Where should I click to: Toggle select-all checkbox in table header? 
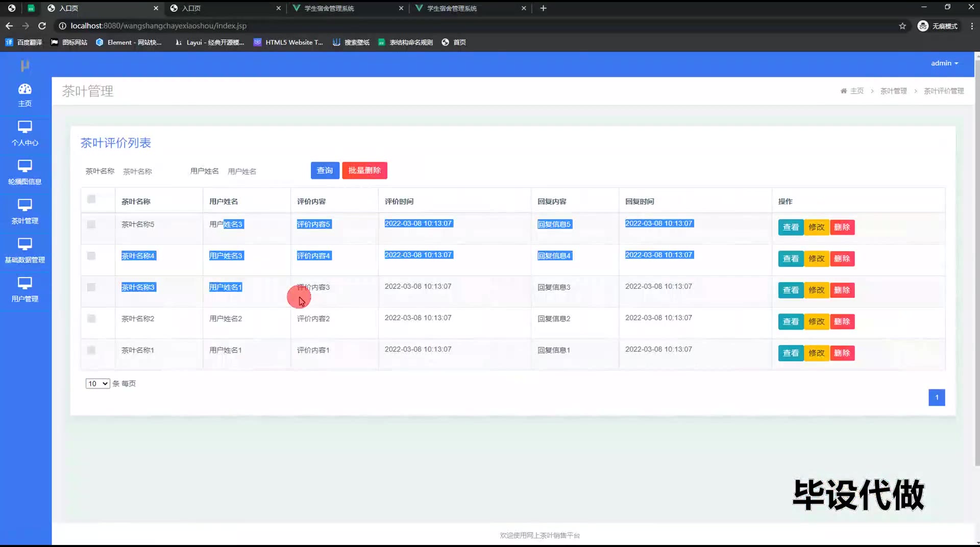point(91,199)
